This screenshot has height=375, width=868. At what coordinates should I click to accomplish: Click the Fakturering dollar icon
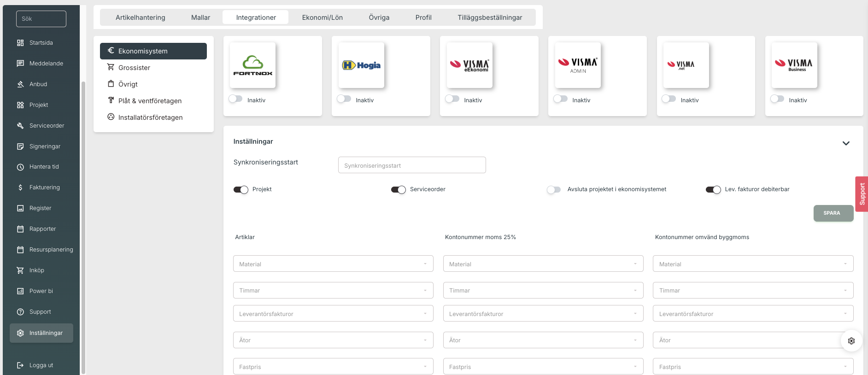click(20, 187)
